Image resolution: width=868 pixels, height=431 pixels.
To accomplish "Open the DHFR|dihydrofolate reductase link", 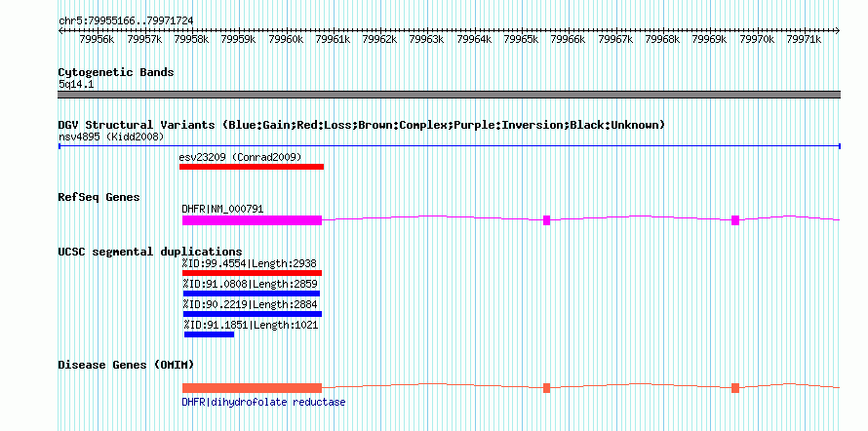I will (263, 402).
